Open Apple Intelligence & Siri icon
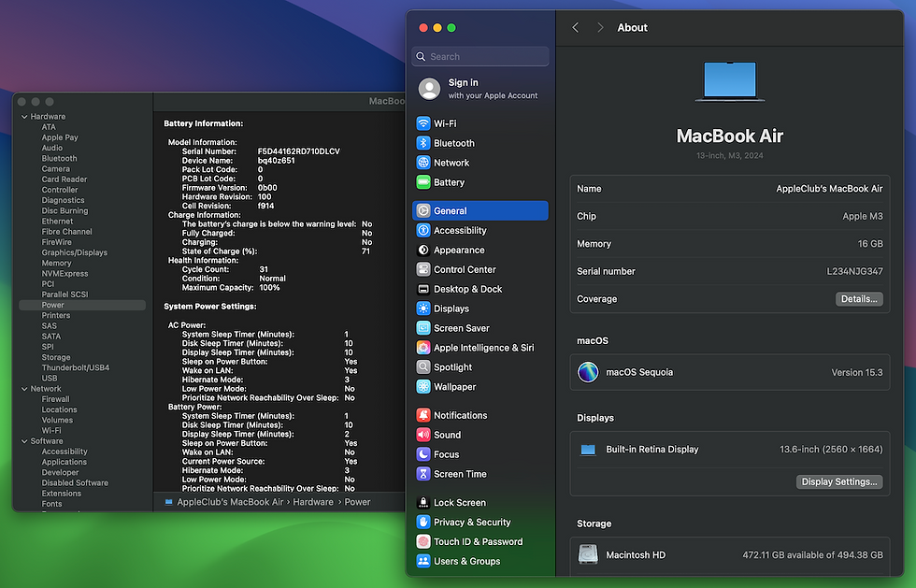The height and width of the screenshot is (588, 916). 422,347
